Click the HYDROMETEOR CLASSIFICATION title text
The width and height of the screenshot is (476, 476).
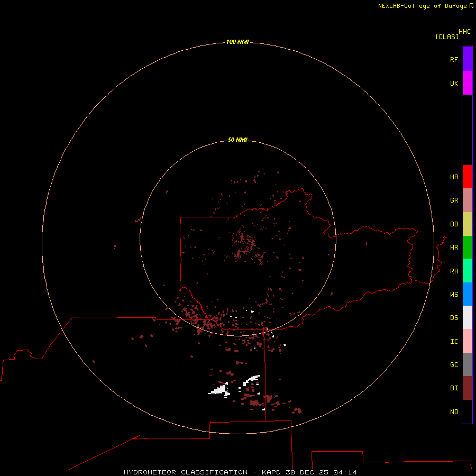pyautogui.click(x=186, y=472)
